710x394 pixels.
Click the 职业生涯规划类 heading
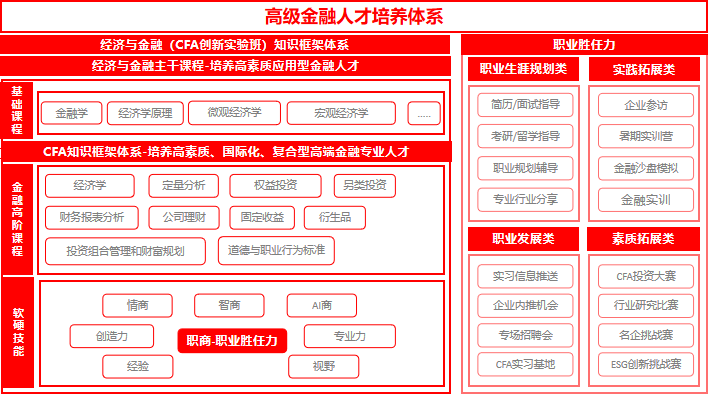523,69
